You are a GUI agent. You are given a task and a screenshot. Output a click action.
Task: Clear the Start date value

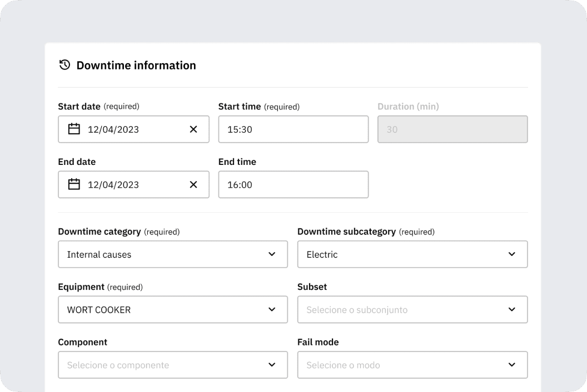pos(193,129)
